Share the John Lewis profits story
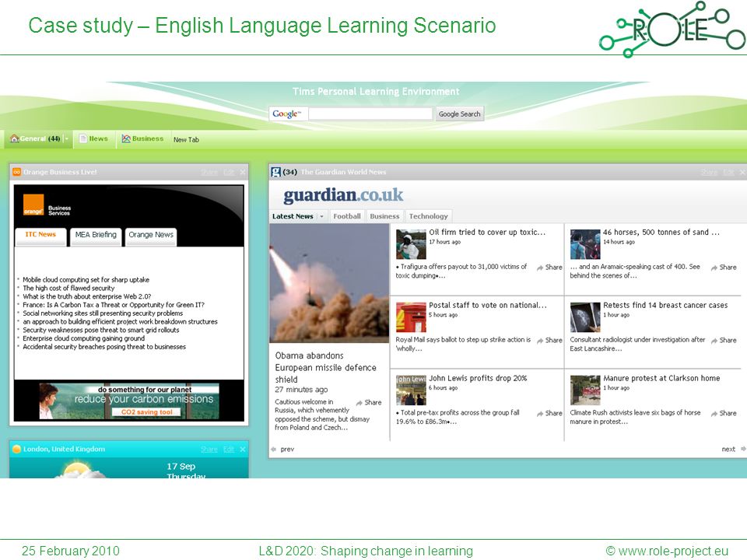This screenshot has width=747, height=560. (x=549, y=413)
